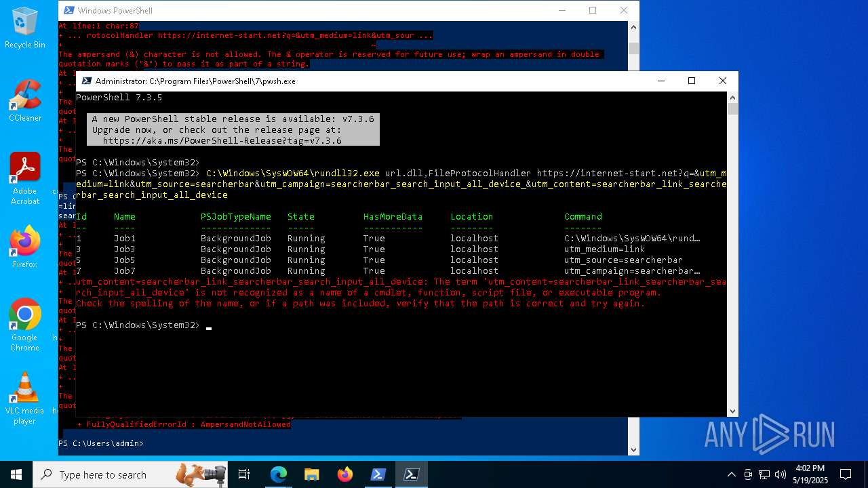Screen dimensions: 868x488
Task: Show hidden system tray icons
Action: [x=731, y=474]
